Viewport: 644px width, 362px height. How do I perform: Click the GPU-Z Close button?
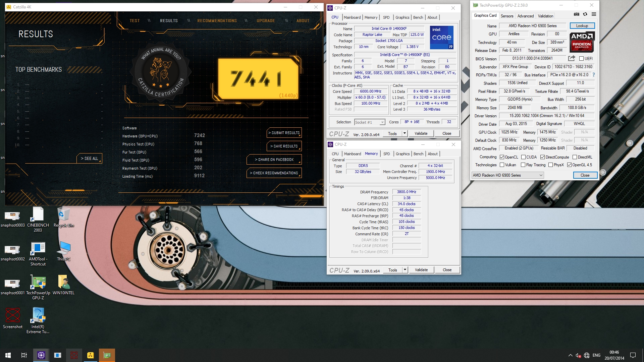585,175
